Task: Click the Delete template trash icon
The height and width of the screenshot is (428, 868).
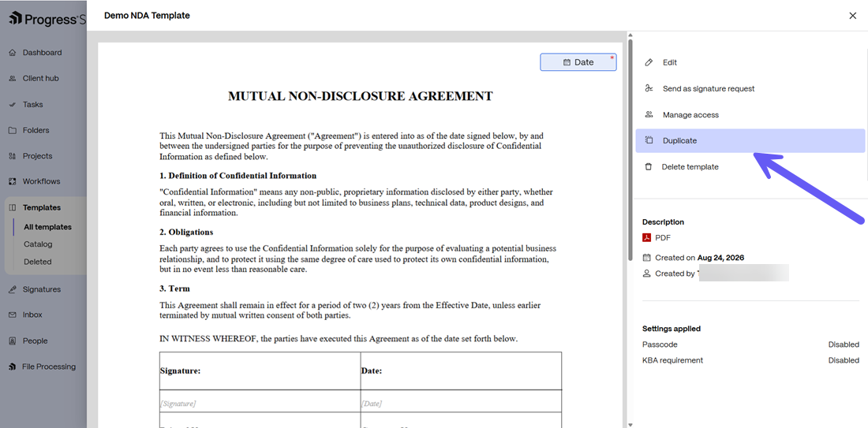Action: (x=648, y=166)
